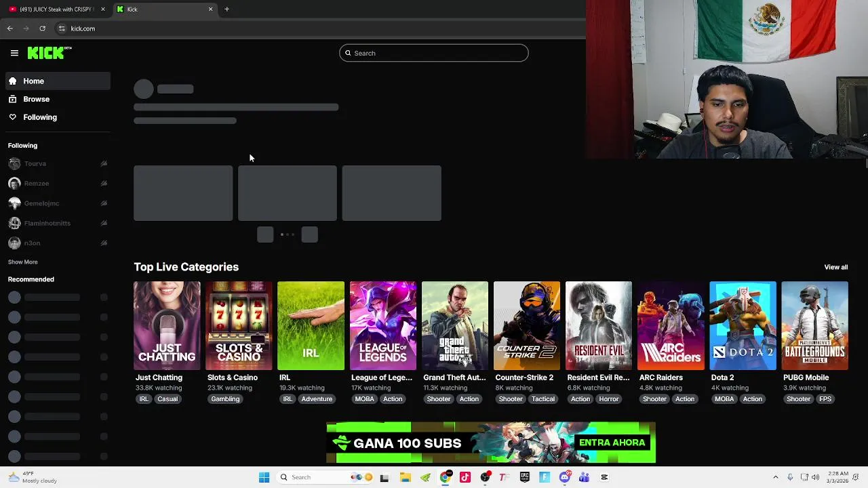View all top live categories
Image resolution: width=868 pixels, height=488 pixels.
835,267
